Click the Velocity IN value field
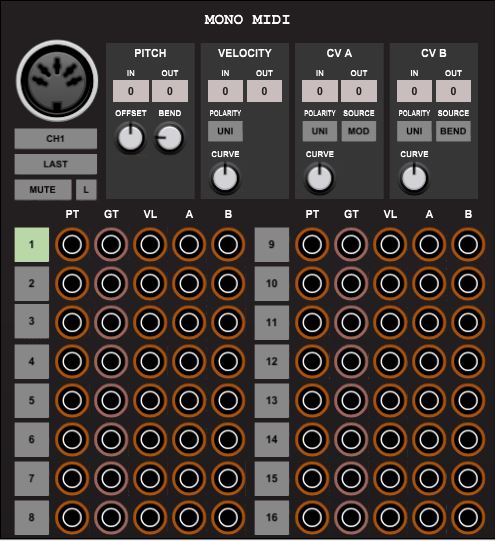 pos(225,91)
